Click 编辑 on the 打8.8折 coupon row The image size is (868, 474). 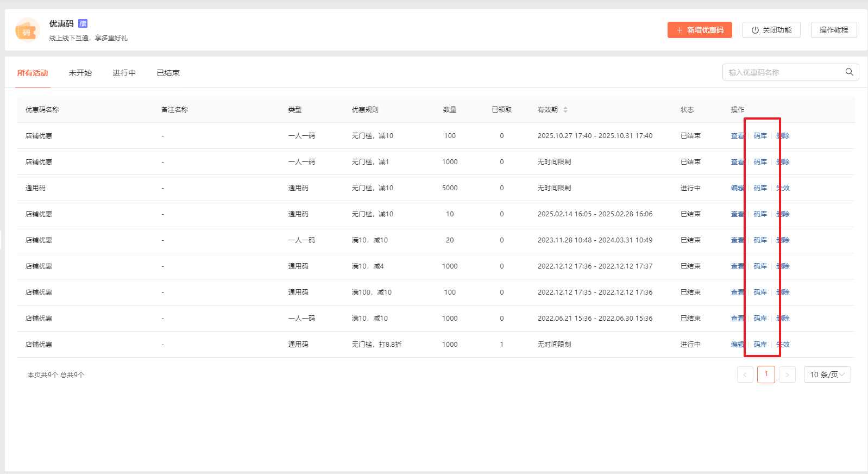point(737,345)
